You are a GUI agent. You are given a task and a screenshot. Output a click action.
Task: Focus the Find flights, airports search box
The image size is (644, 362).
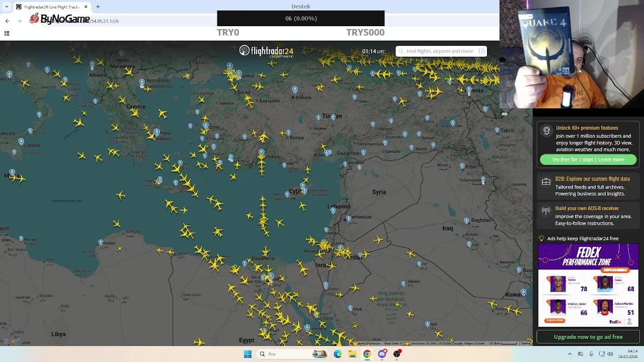point(441,51)
